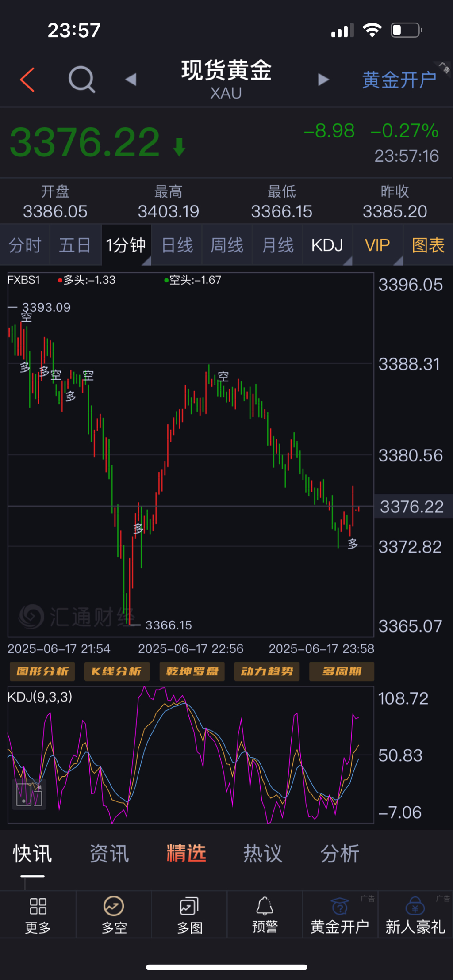Tap 黄金开户 link at top right
The width and height of the screenshot is (453, 980).
click(399, 80)
